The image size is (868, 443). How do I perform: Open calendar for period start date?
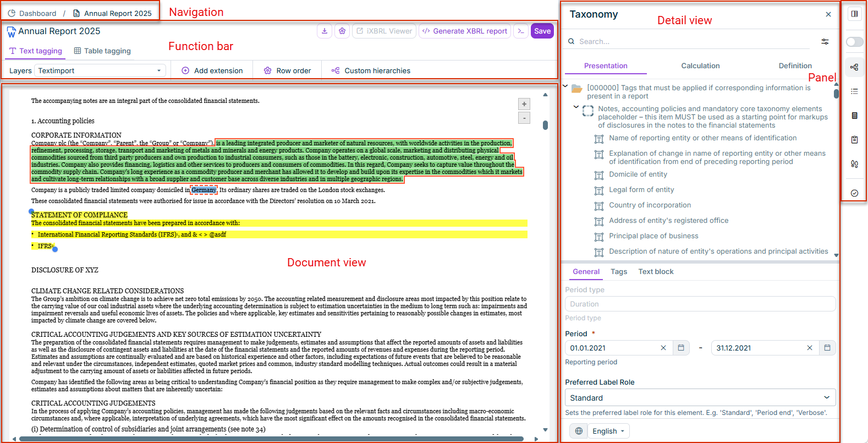click(681, 348)
